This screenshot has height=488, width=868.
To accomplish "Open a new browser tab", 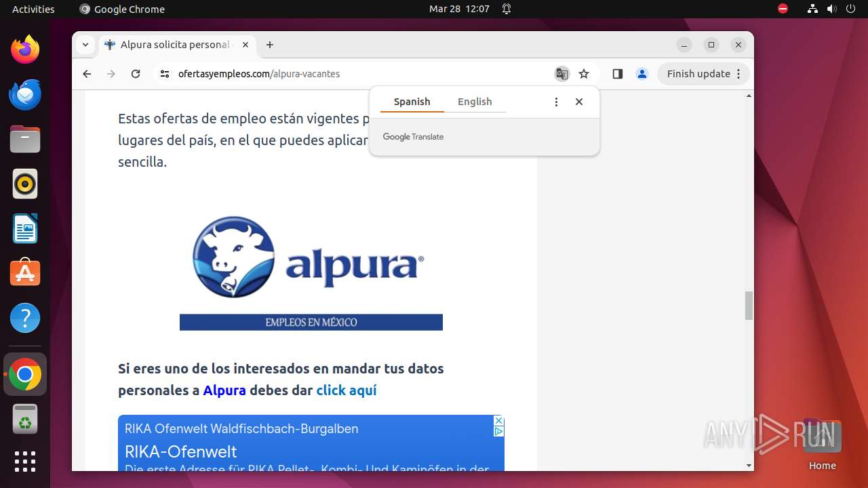I will (x=270, y=45).
